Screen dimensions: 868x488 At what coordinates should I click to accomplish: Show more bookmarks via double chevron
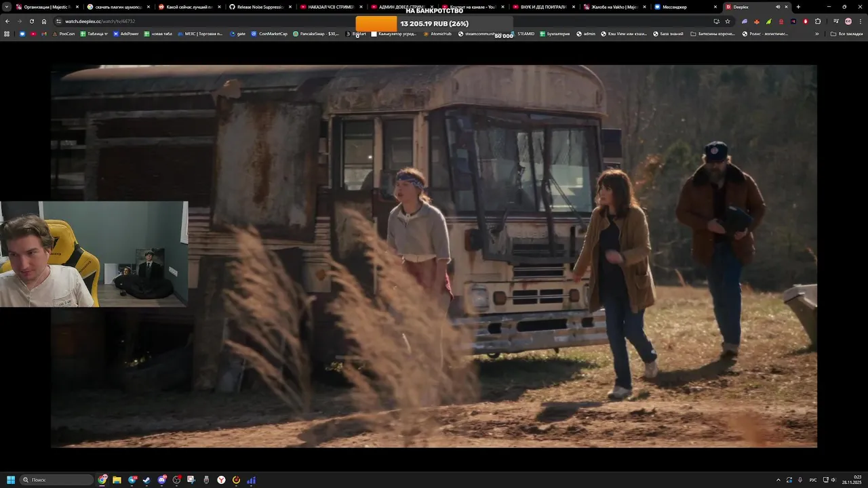[x=816, y=33]
